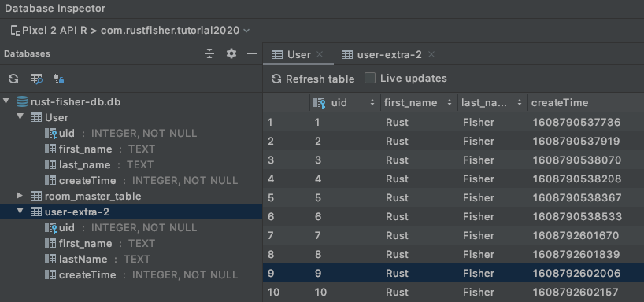Click cell 1608792601839

tap(576, 254)
